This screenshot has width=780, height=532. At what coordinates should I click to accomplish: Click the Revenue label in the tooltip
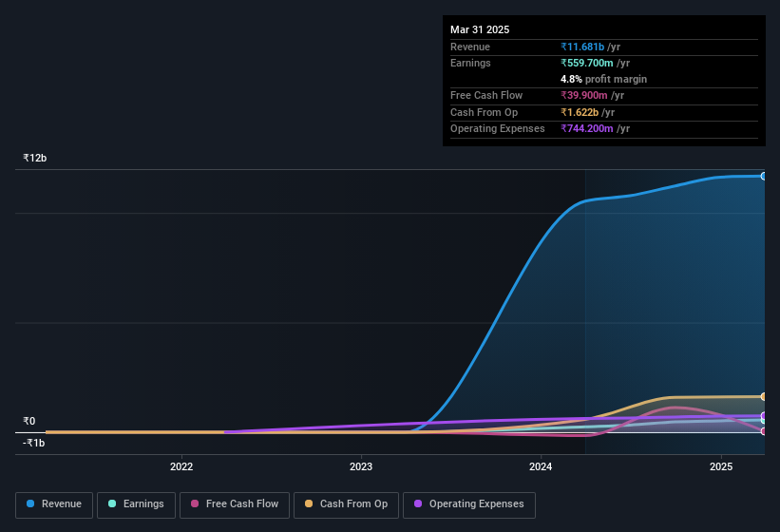(470, 47)
